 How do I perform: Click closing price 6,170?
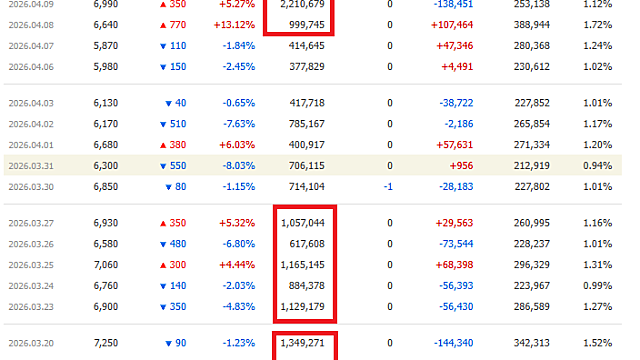coord(106,124)
